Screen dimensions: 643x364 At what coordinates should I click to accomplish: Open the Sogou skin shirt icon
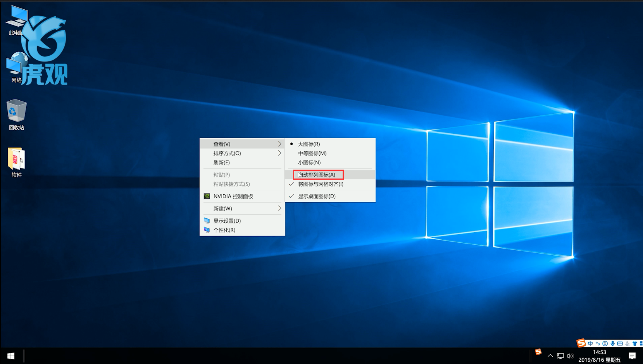point(635,343)
